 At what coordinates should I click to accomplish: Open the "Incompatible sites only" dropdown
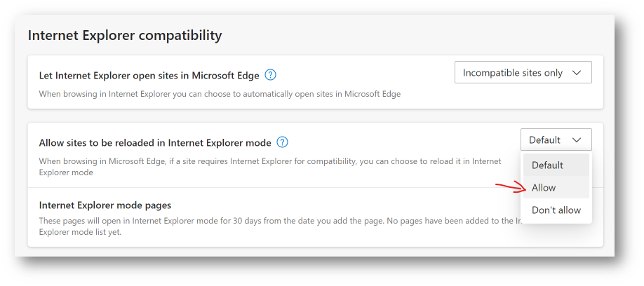click(523, 73)
